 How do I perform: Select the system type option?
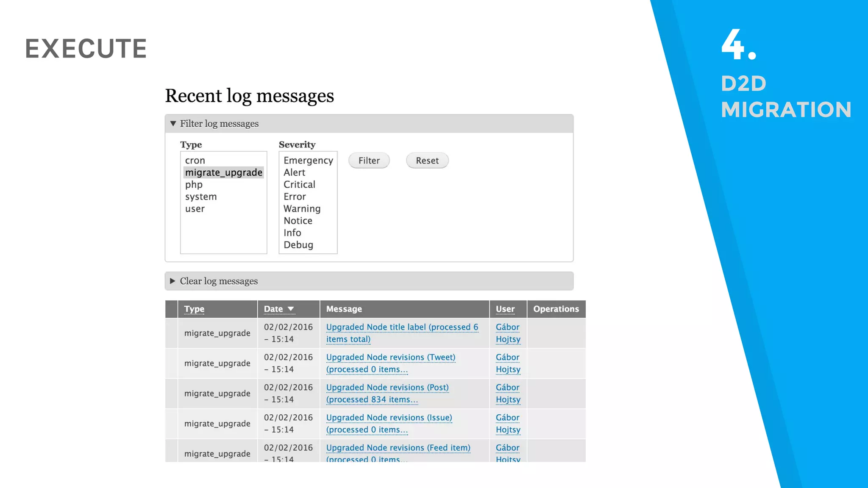click(200, 197)
